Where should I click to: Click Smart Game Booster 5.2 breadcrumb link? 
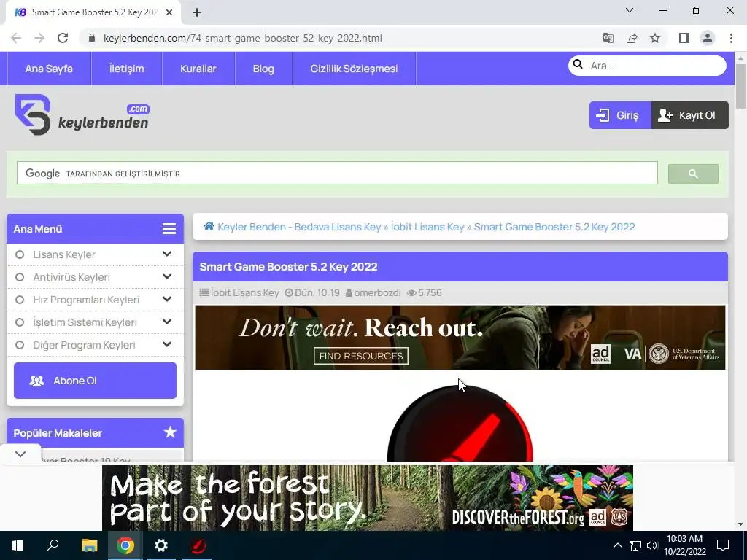[x=554, y=227]
